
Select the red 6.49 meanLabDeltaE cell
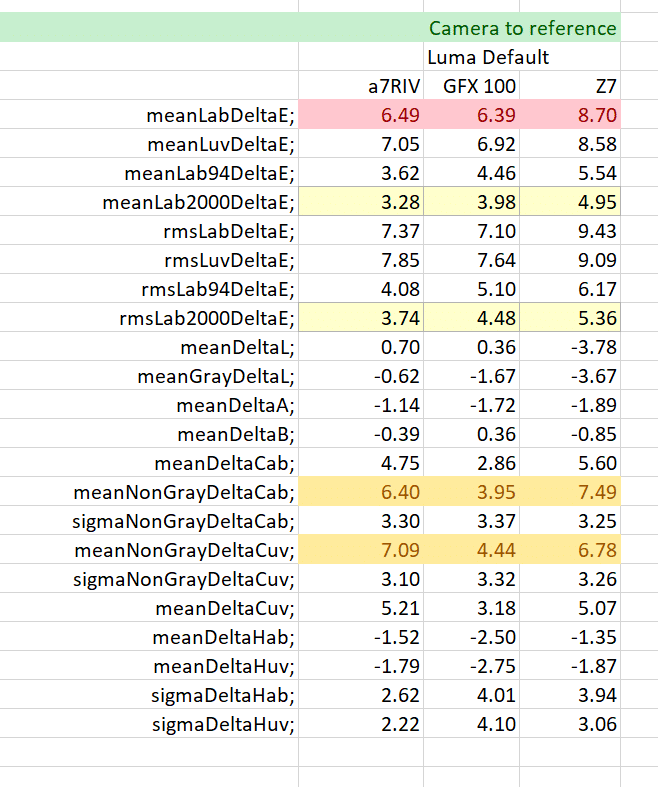pos(361,115)
